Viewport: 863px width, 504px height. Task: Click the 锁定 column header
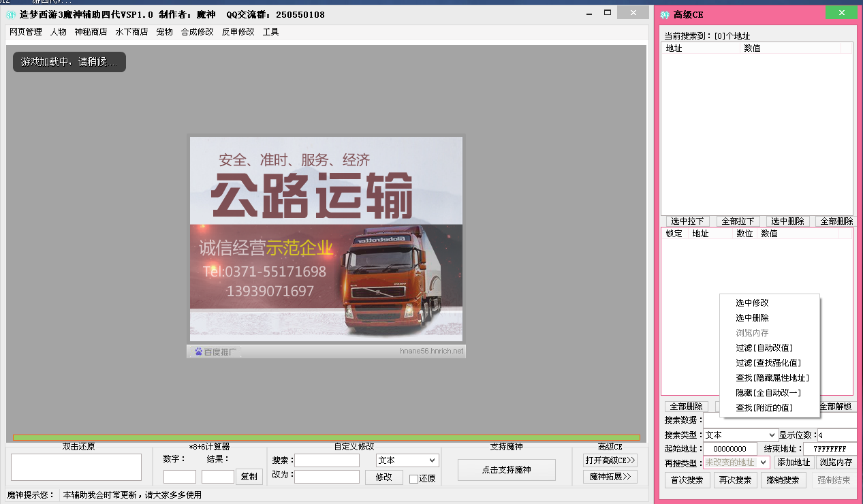pos(674,234)
